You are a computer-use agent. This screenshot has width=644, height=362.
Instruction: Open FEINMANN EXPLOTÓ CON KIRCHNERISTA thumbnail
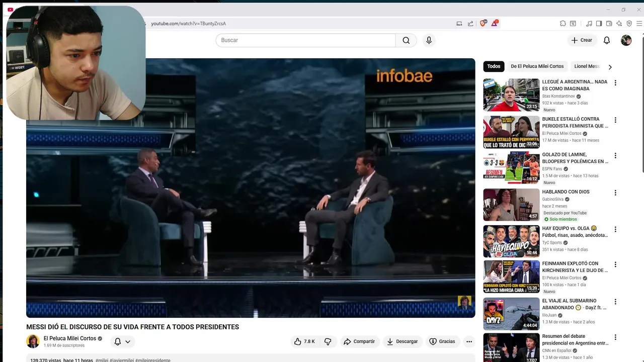pos(511,277)
